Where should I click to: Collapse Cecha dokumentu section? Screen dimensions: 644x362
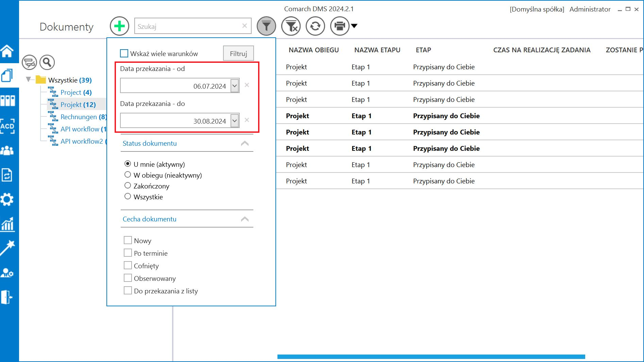[244, 219]
